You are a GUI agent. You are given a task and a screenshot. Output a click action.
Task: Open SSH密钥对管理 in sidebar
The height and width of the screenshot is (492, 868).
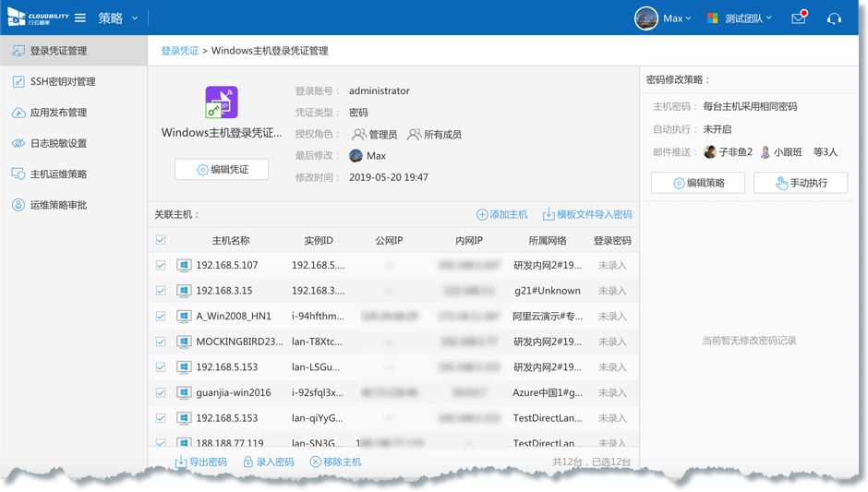click(x=63, y=81)
